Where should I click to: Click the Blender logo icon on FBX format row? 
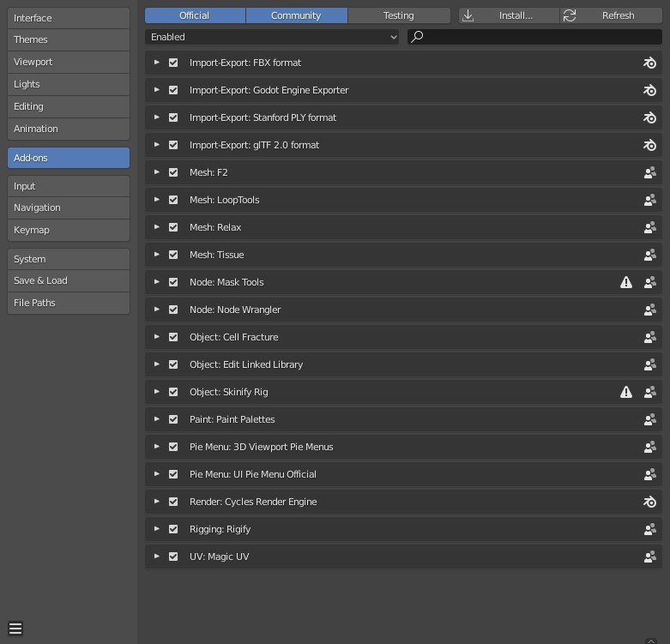click(x=649, y=63)
